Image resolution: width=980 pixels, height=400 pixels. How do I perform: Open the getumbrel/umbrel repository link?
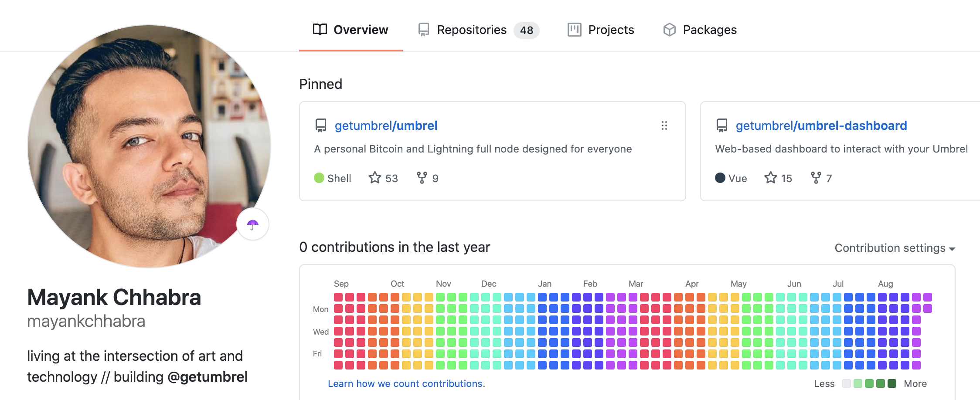(x=386, y=125)
